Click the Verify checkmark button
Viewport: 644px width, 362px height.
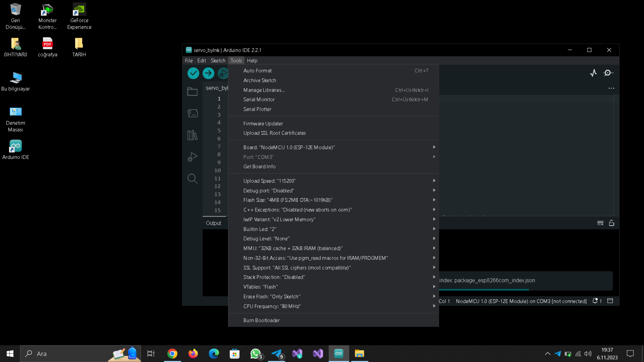pyautogui.click(x=193, y=73)
